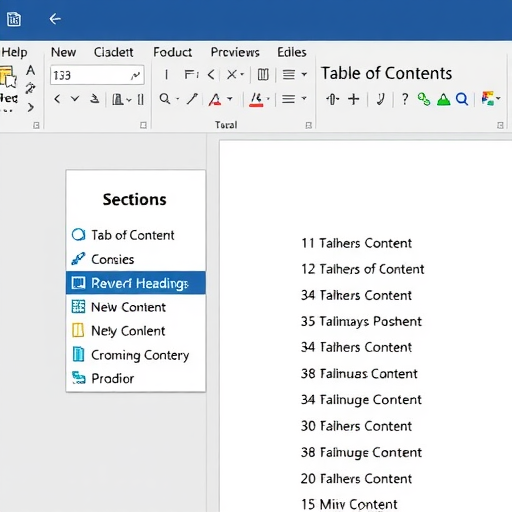The height and width of the screenshot is (512, 512).
Task: Click the left chevron under font box
Action: click(x=57, y=99)
